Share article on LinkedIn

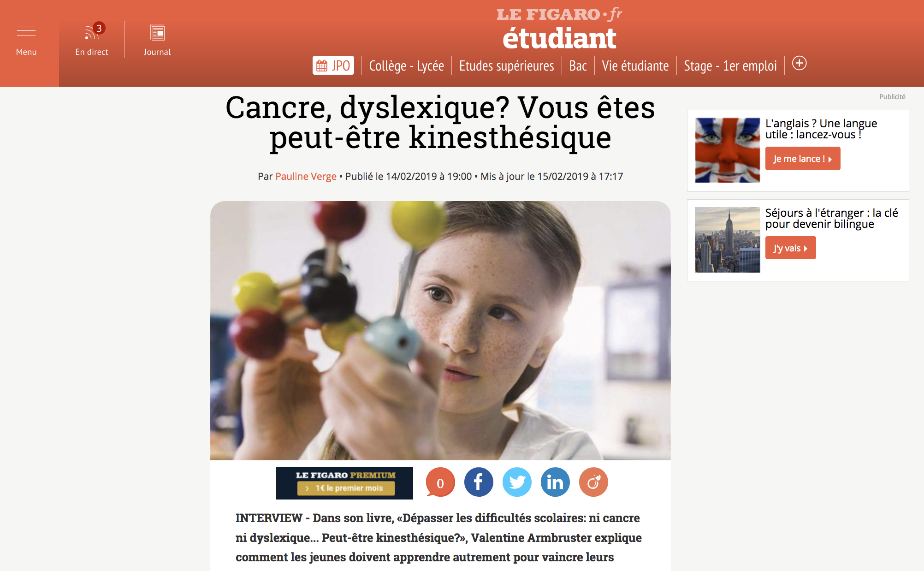click(555, 482)
